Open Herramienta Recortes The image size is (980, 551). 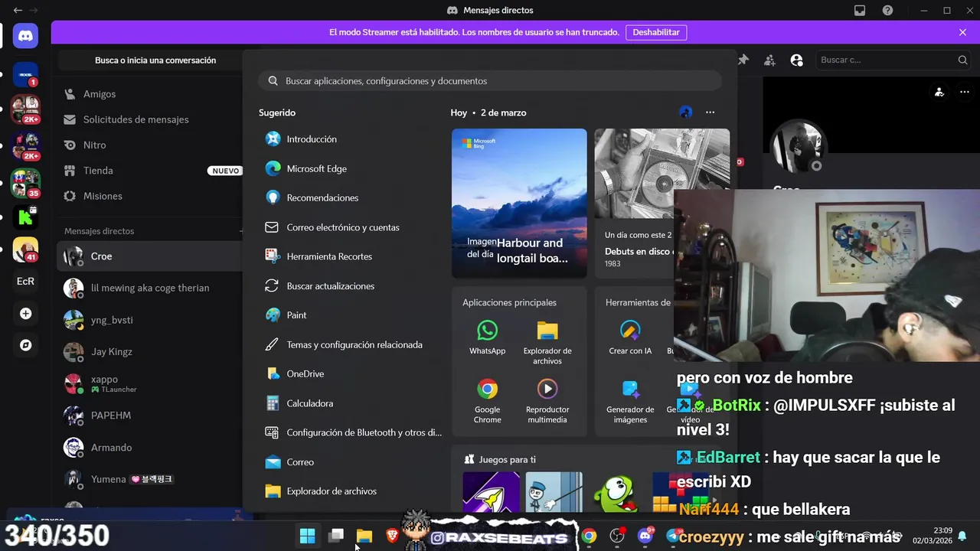point(352,256)
